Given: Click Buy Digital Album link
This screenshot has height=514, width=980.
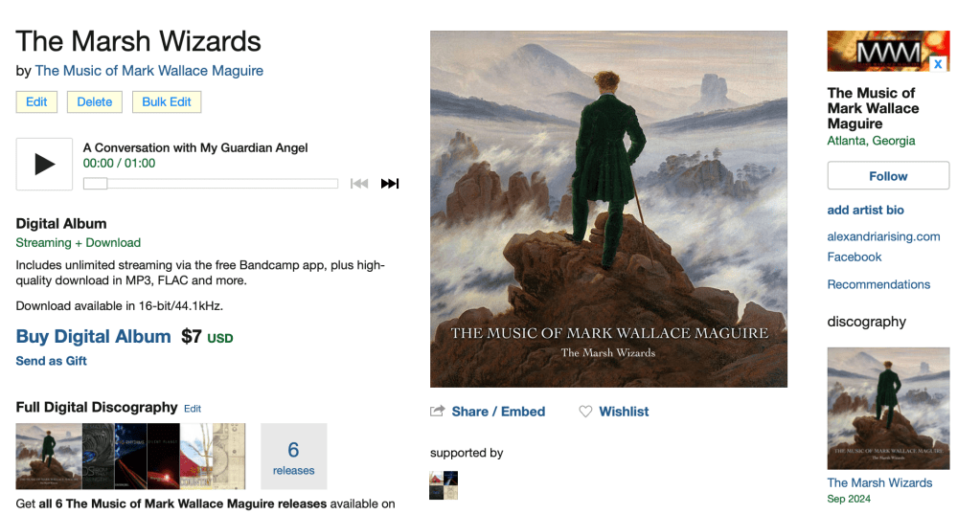Looking at the screenshot, I should pyautogui.click(x=93, y=337).
